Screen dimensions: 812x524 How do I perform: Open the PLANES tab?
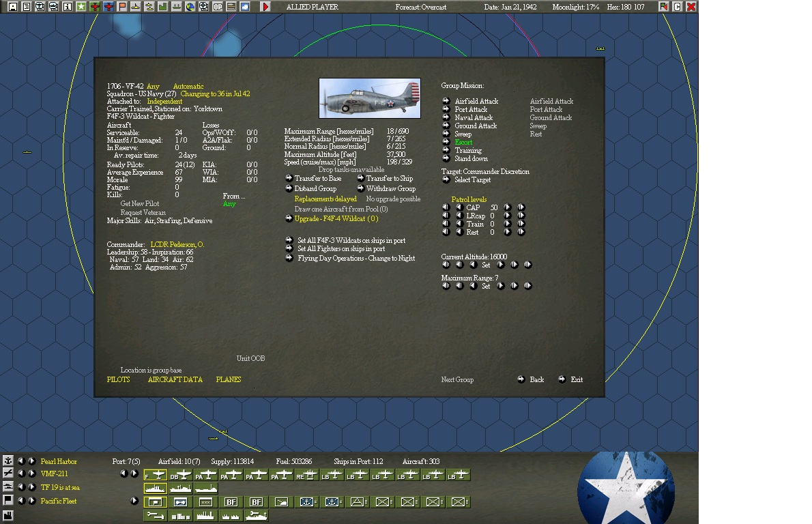pos(229,379)
